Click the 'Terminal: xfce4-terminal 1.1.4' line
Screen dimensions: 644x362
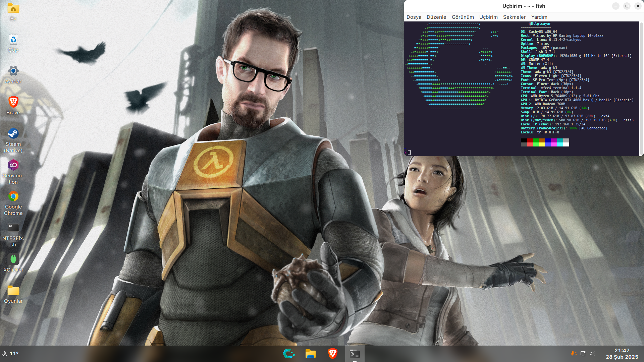click(551, 88)
